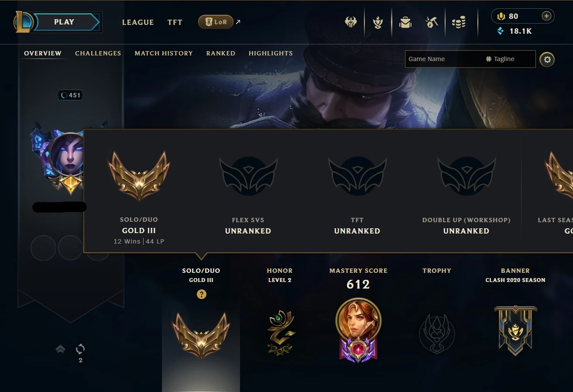Click the profile settings gear icon
The width and height of the screenshot is (573, 392).
(547, 59)
